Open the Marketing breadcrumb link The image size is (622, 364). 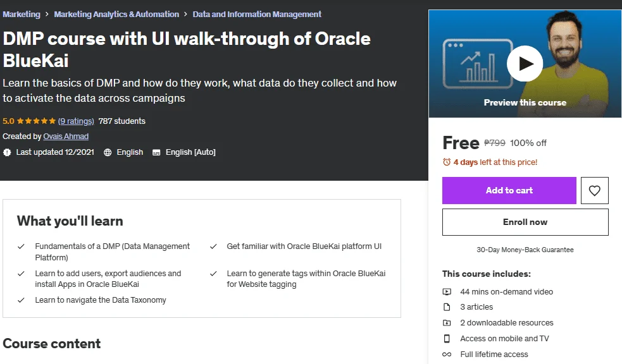pyautogui.click(x=22, y=15)
